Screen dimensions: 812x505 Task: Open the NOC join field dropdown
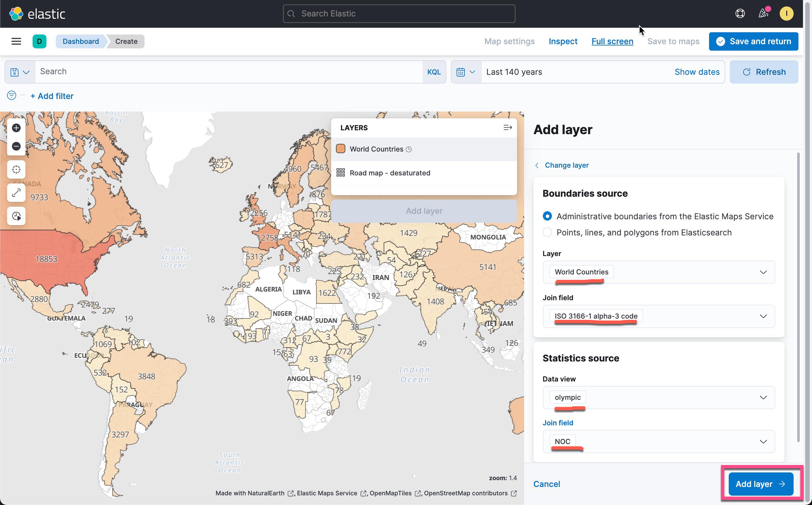[x=659, y=441]
